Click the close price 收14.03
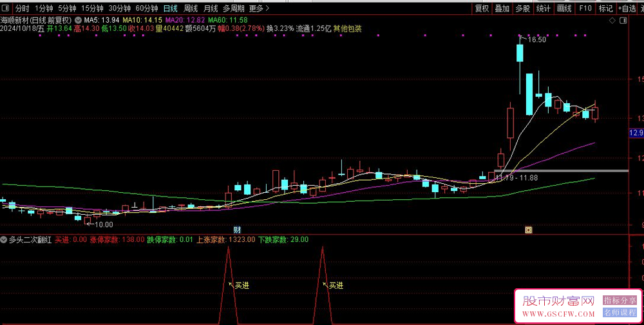Viewport: 644px width, 325px height. [x=141, y=29]
